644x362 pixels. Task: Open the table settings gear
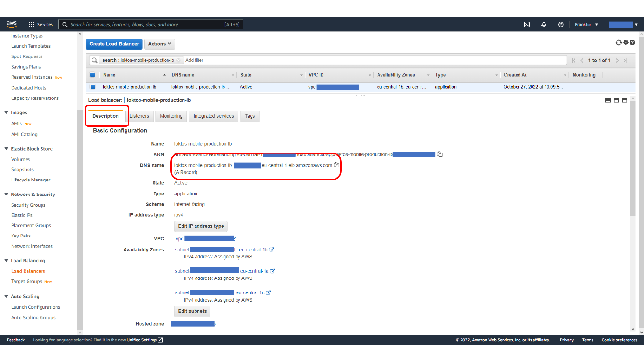pyautogui.click(x=626, y=42)
